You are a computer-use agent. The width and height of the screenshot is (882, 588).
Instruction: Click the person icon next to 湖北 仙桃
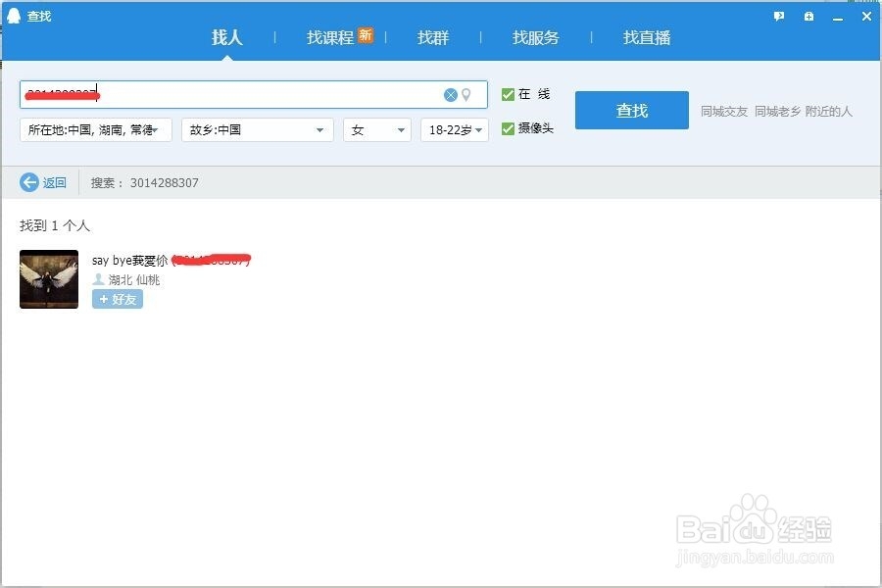tap(98, 279)
